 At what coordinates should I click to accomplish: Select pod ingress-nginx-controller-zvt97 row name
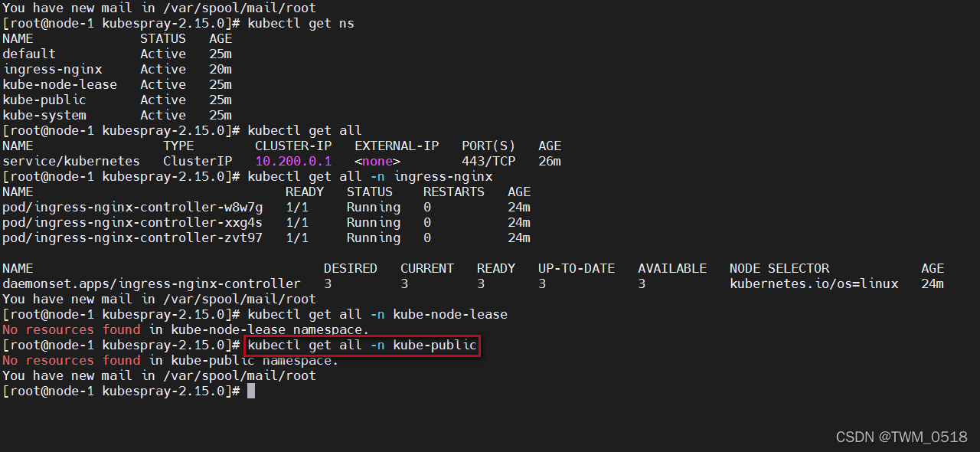(132, 238)
